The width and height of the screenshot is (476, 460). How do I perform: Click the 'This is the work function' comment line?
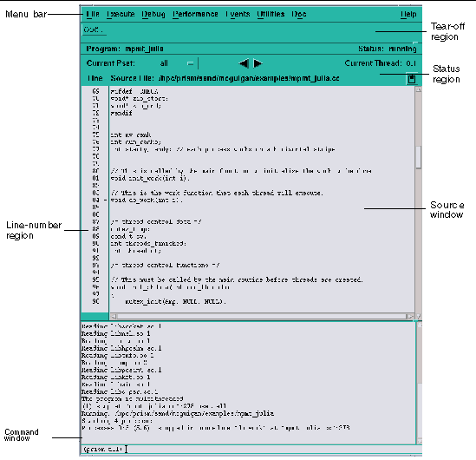(x=217, y=193)
